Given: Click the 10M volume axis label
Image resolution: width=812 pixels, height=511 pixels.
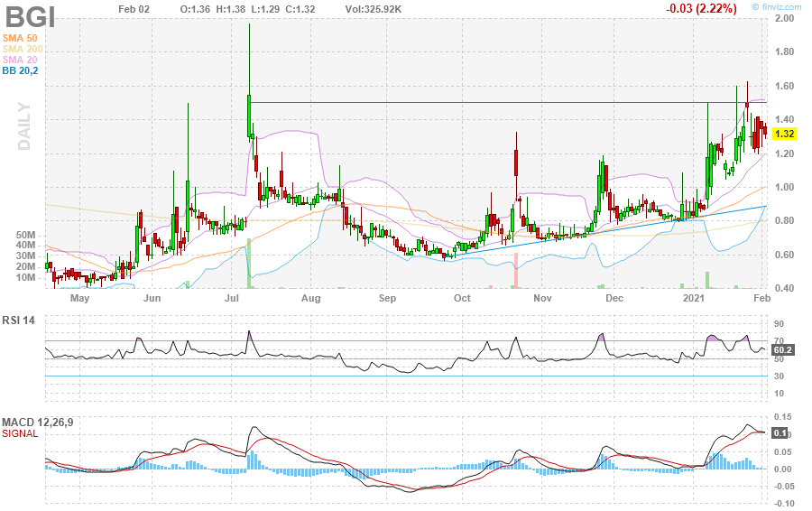Looking at the screenshot, I should (x=25, y=278).
